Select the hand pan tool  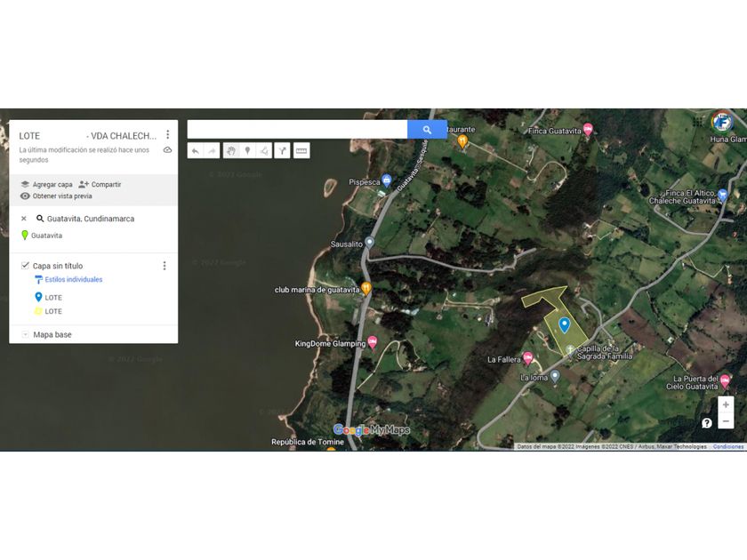(x=231, y=151)
